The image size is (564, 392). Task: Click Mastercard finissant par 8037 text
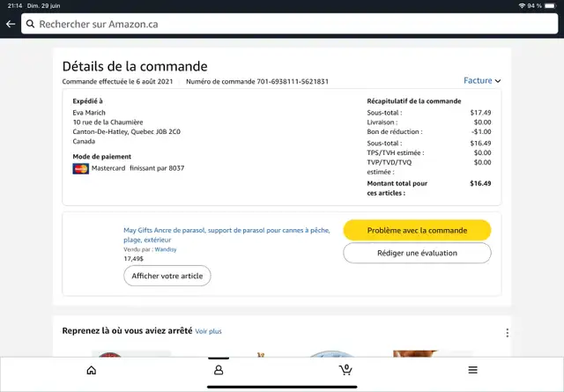click(137, 168)
